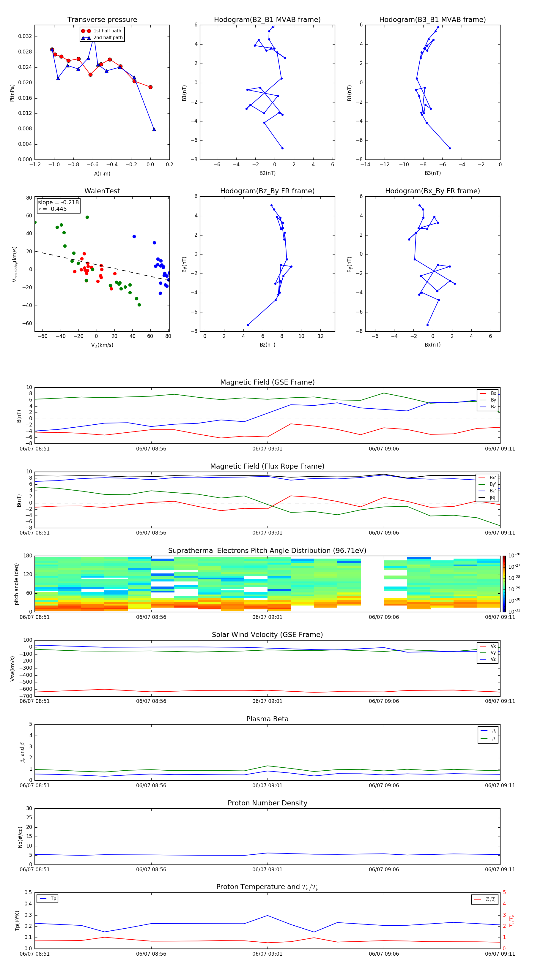Click '06/07 08:56' tick under Flux Rope panel
Screen dimensions: 535x980
(x=151, y=533)
